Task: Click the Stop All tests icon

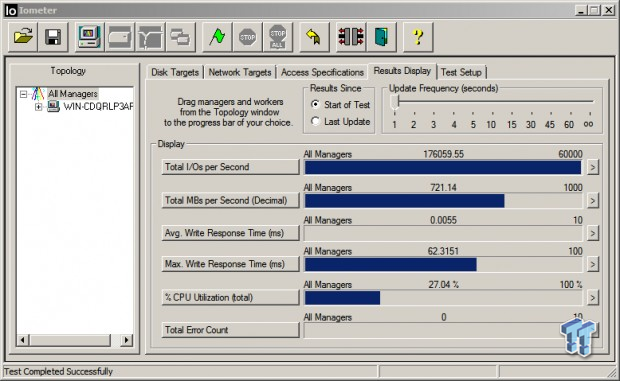Action: tap(278, 37)
